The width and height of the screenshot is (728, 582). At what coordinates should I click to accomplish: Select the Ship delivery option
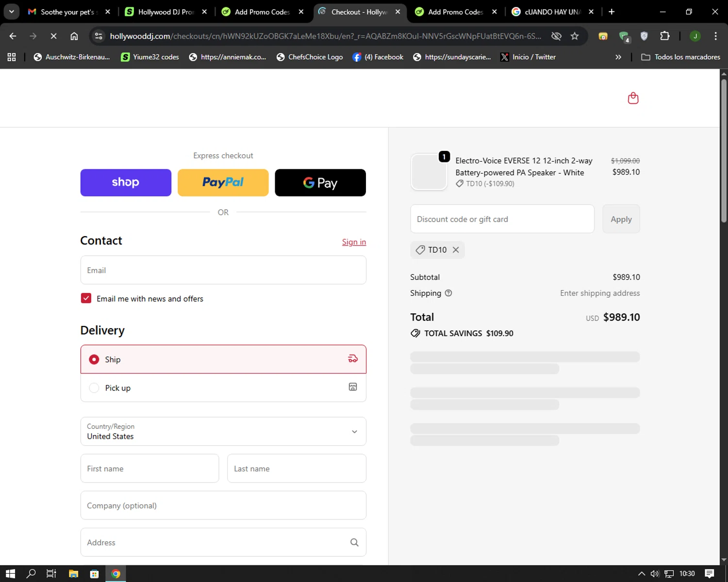223,359
